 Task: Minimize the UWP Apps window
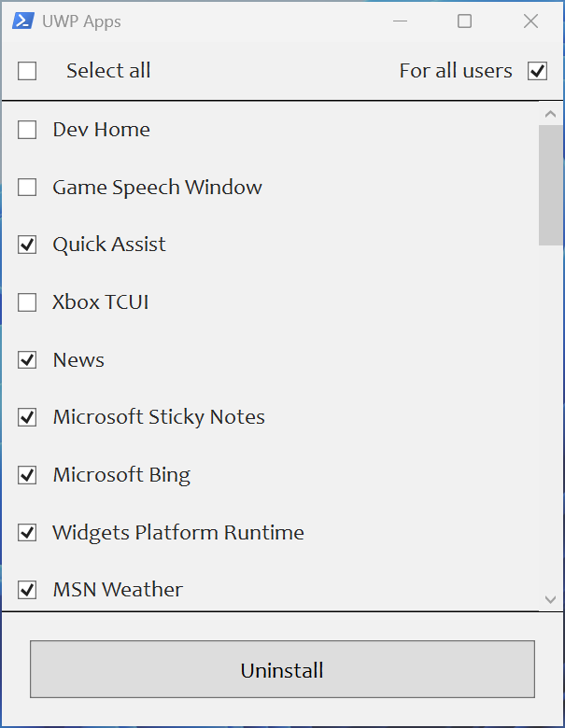click(x=401, y=21)
